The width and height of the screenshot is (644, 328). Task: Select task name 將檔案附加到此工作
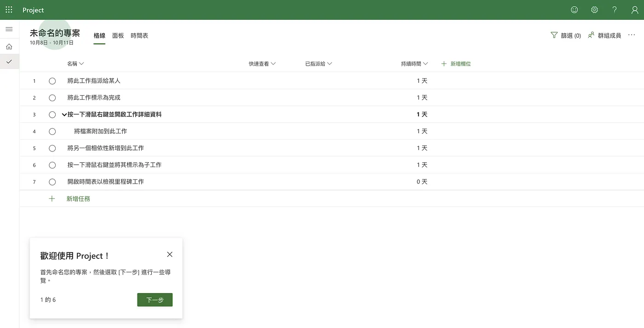click(100, 131)
